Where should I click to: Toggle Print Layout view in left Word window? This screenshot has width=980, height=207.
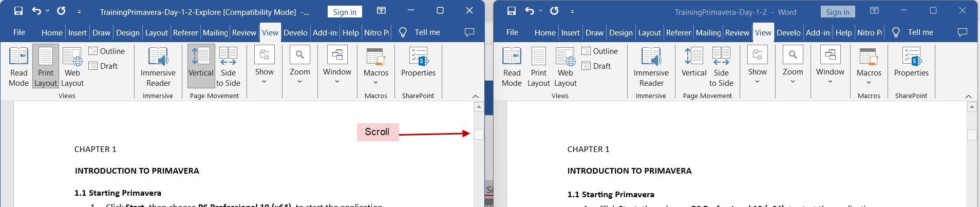[46, 67]
